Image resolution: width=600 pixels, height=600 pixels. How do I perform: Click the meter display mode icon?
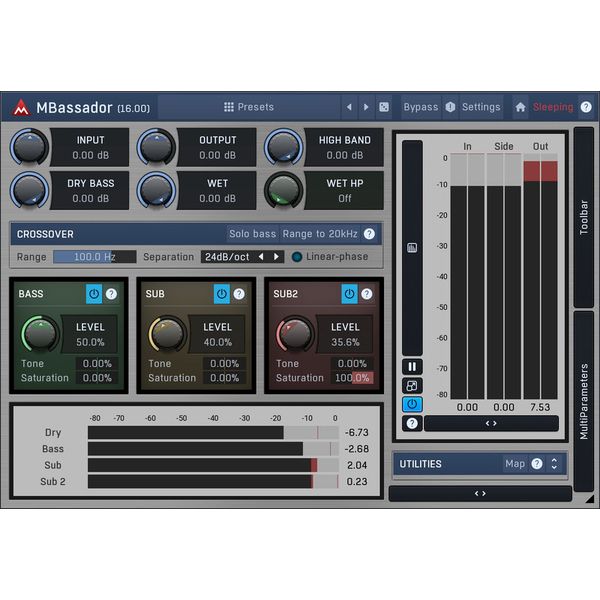412,248
